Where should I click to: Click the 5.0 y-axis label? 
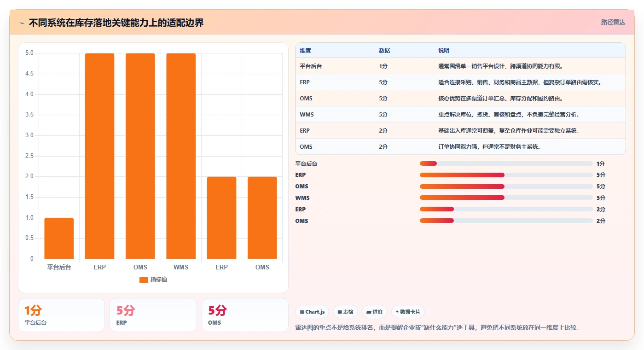click(x=29, y=53)
